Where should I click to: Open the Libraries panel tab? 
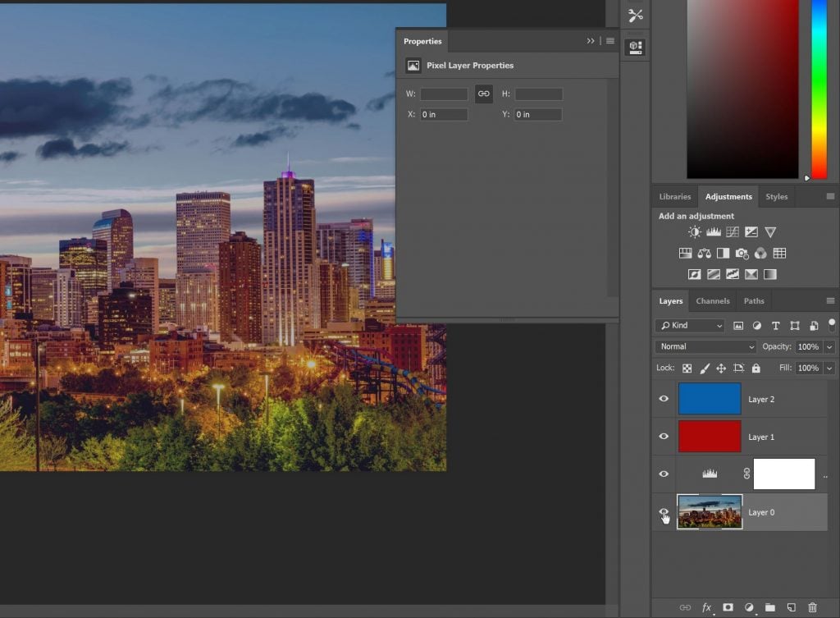pyautogui.click(x=674, y=197)
